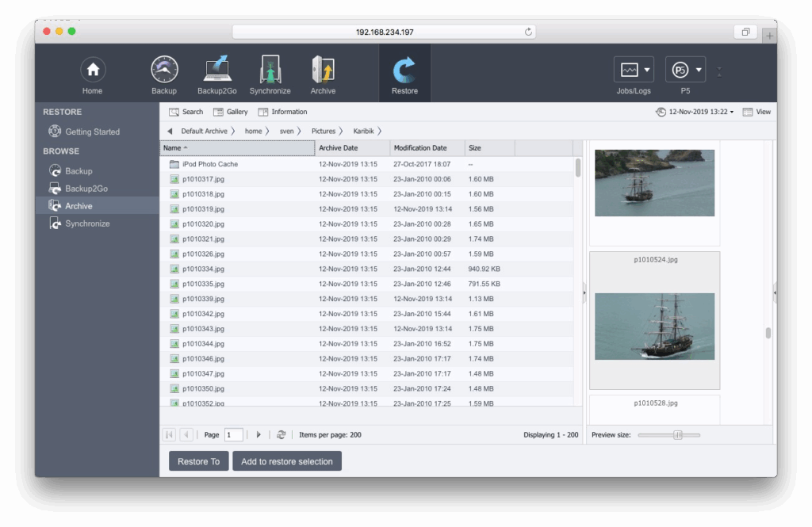Select the Restore arrow icon
812x527 pixels.
[404, 71]
